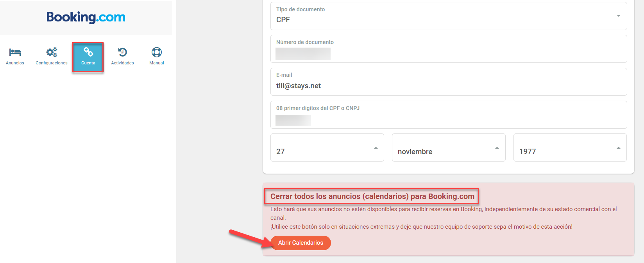Click the arrow of the Tipo de documento select

click(619, 16)
